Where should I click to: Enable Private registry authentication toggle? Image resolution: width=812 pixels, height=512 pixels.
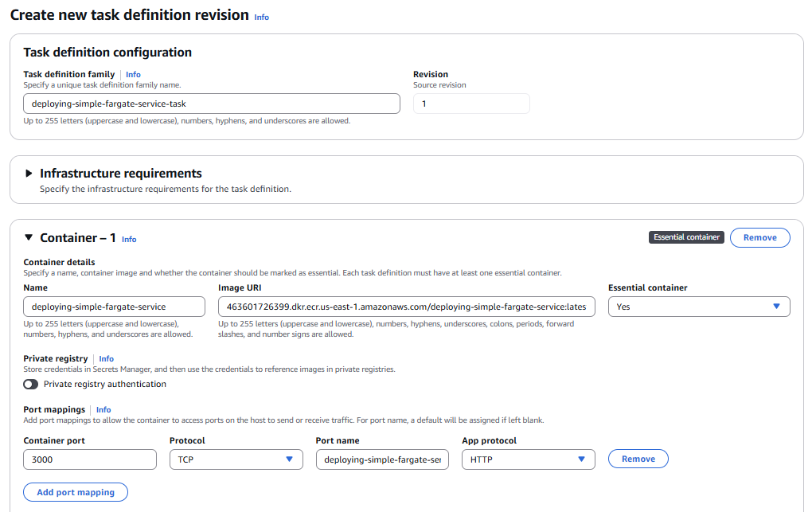(x=30, y=384)
